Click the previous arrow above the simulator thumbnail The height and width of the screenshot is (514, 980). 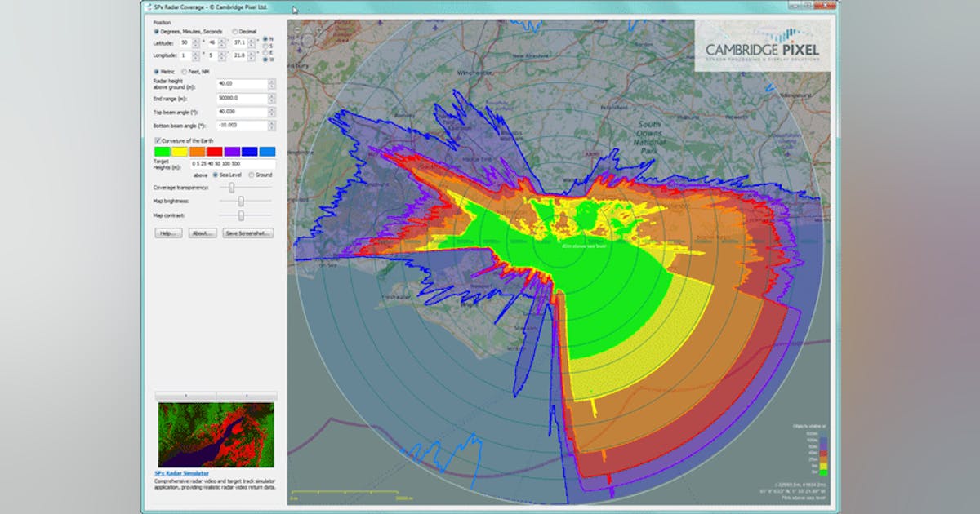(x=185, y=395)
